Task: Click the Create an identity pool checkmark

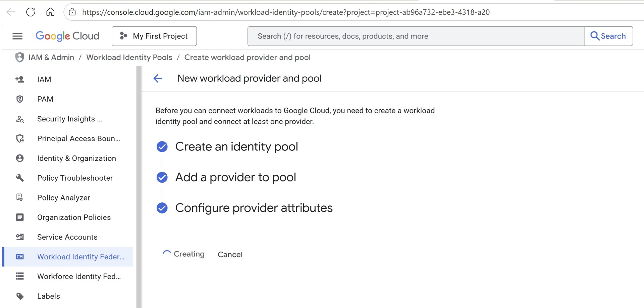Action: tap(162, 147)
